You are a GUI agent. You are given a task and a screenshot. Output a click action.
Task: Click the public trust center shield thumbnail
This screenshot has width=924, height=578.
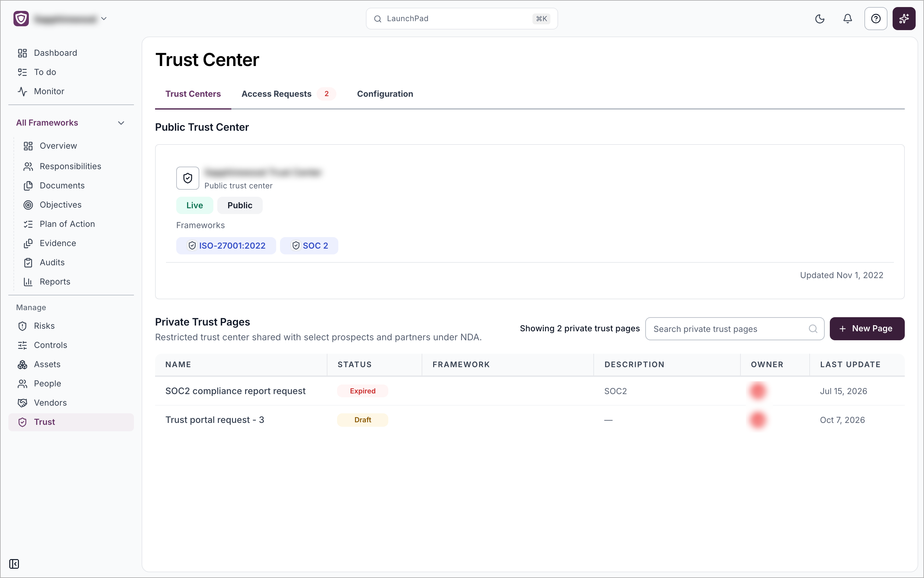[188, 178]
